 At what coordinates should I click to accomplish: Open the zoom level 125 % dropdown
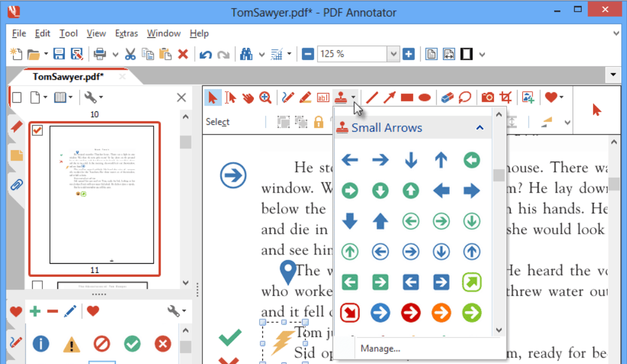[393, 54]
